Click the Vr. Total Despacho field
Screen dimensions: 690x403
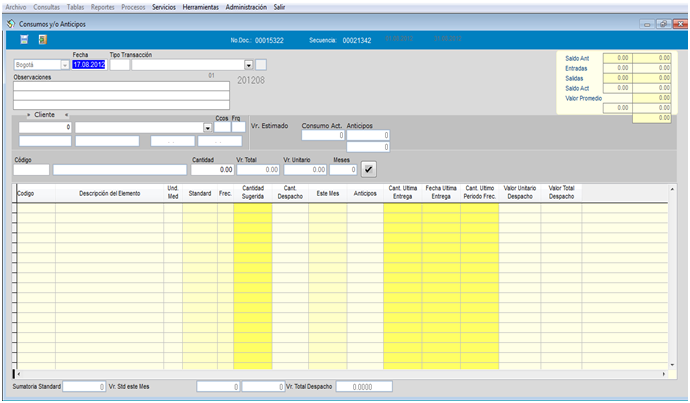pyautogui.click(x=364, y=387)
